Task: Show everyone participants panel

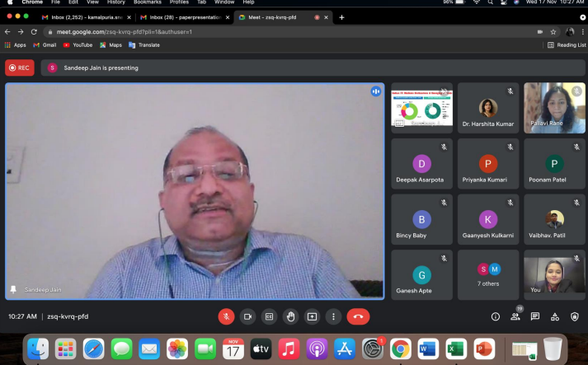Action: click(515, 316)
